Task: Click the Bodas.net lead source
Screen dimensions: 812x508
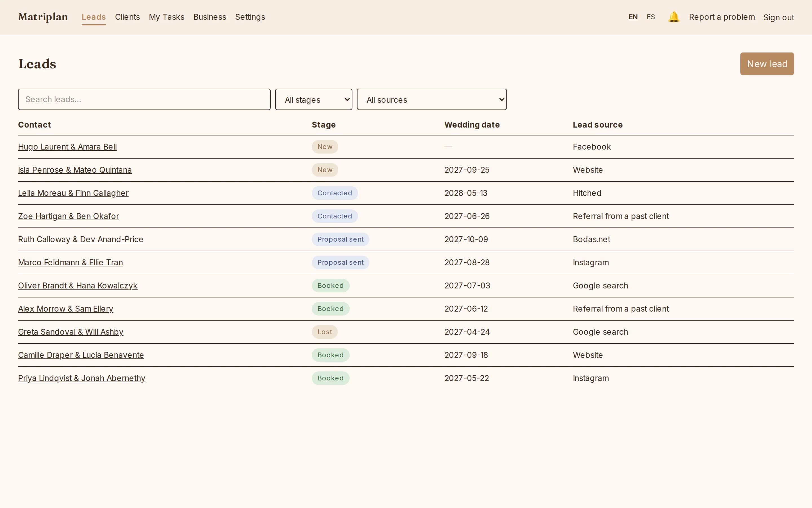Action: [x=591, y=240]
